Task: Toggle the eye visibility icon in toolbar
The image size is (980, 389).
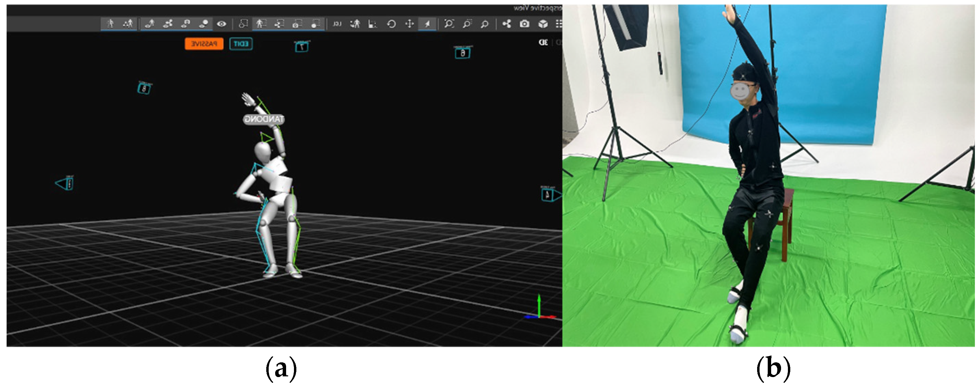Action: 221,24
